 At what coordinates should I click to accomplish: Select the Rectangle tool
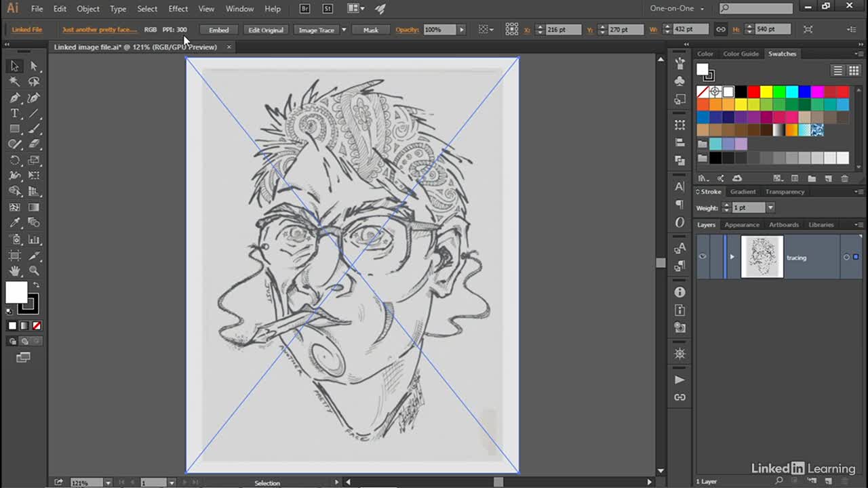click(x=14, y=129)
